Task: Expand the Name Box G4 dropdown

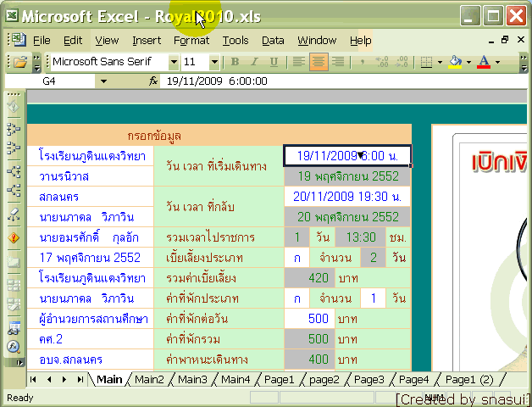Action: pos(103,81)
